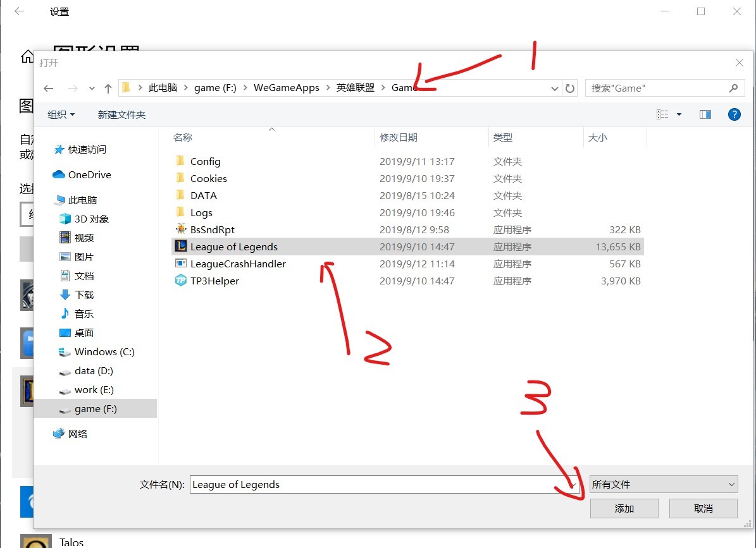This screenshot has height=548, width=756.
Task: Open the DATA folder icon
Action: point(180,195)
